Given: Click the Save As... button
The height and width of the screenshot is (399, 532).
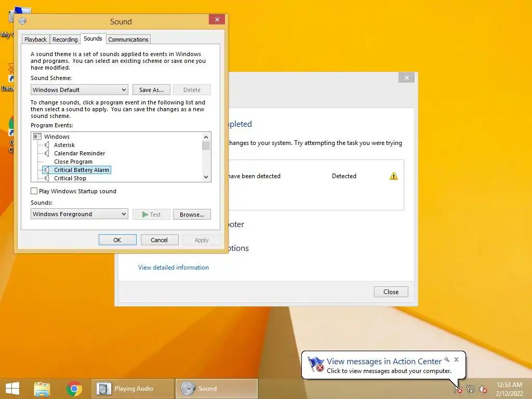Looking at the screenshot, I should point(151,90).
